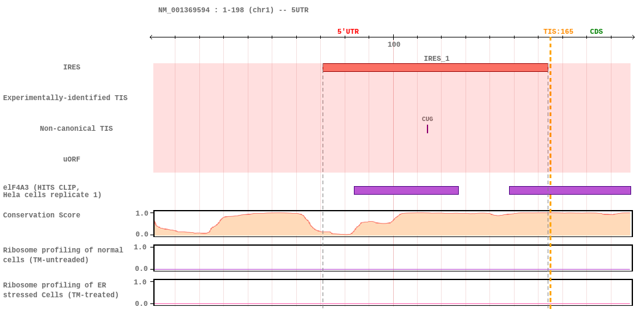Click the eIF4A3 HITS CLIP track label
Image resolution: width=644 pixels, height=312 pixels.
[x=52, y=191]
